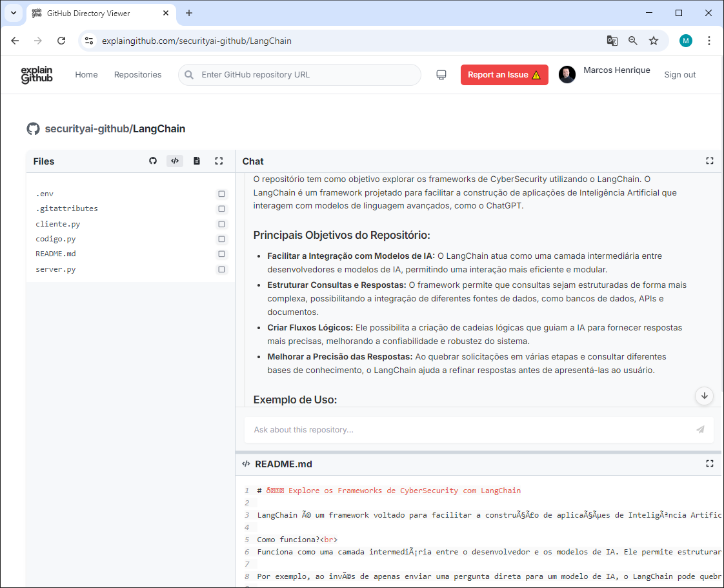The width and height of the screenshot is (724, 588).
Task: Toggle code view icon in Files panel
Action: click(x=175, y=161)
